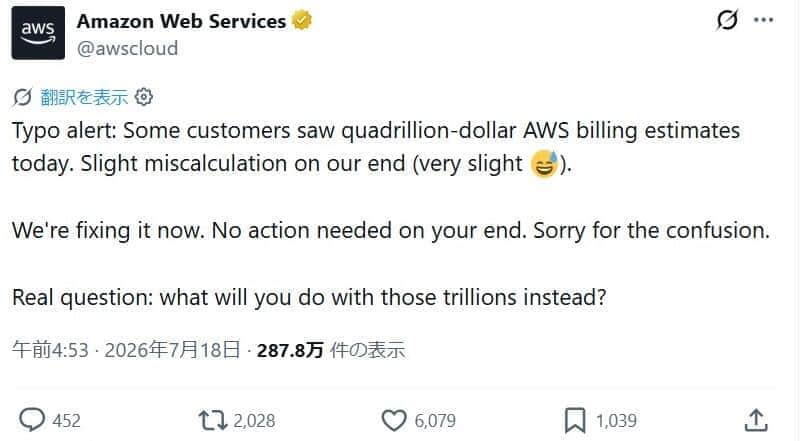Like the post with heart icon
Screen dimensions: 805x441
point(394,420)
